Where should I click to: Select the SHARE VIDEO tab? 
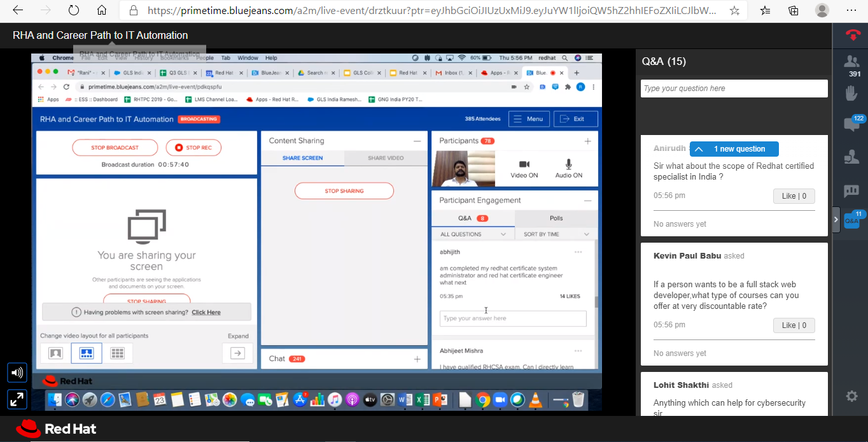point(386,158)
